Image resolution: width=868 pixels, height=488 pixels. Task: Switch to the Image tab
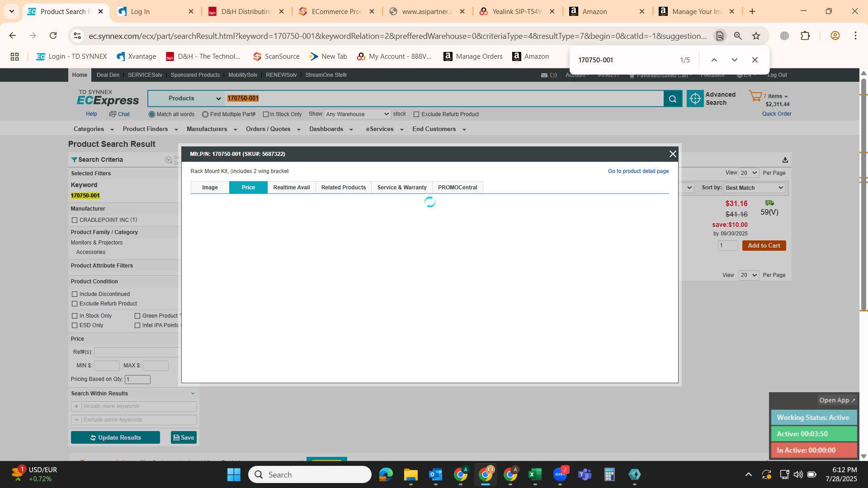tap(210, 188)
